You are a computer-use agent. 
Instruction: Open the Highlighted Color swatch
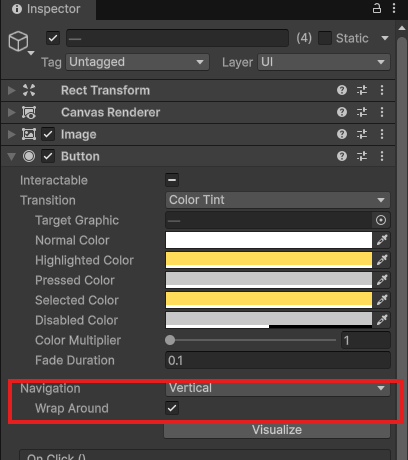[x=269, y=260]
